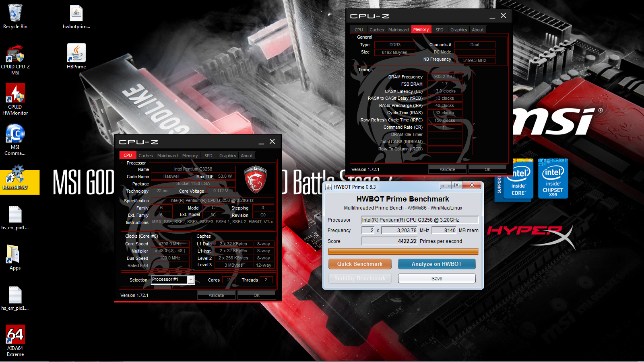The image size is (644, 362).
Task: Open Mainboard tab in front CPU-Z window
Action: point(167,156)
